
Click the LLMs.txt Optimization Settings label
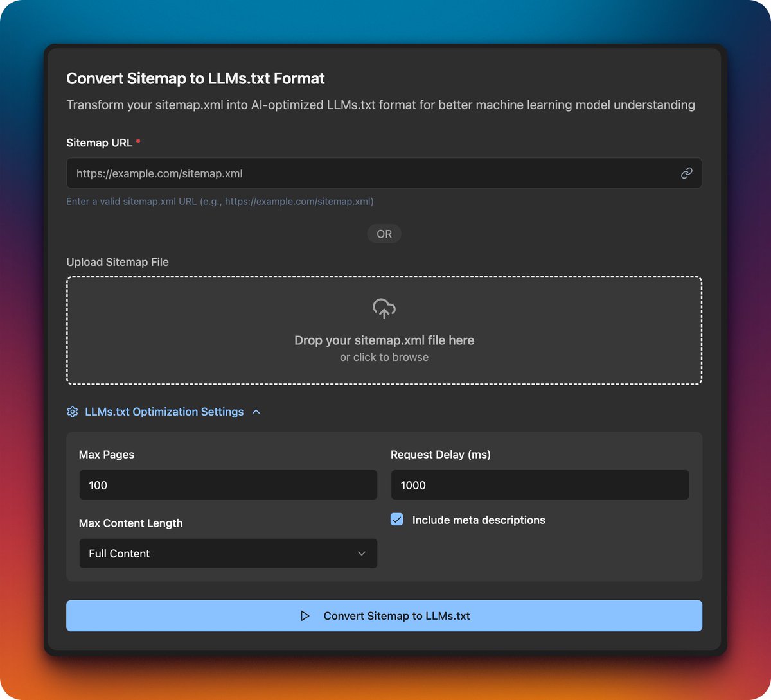point(164,412)
